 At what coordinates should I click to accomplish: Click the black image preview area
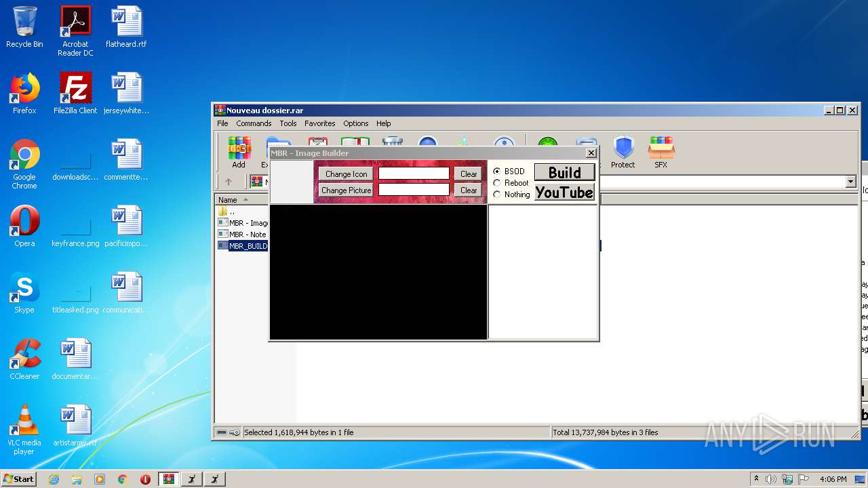click(x=378, y=272)
